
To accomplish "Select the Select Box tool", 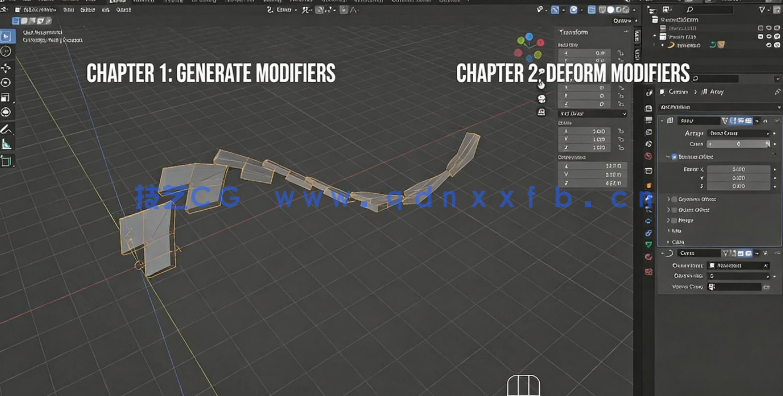I will pyautogui.click(x=6, y=36).
